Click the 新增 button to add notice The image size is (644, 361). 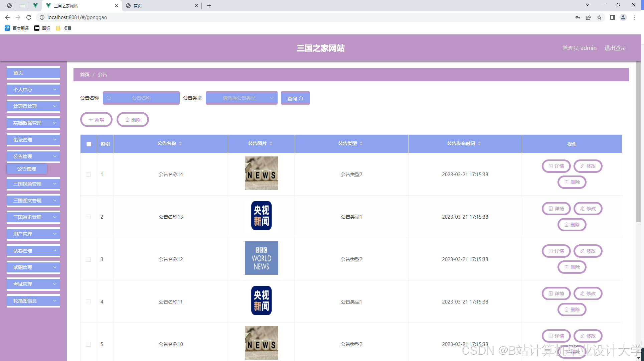point(96,120)
